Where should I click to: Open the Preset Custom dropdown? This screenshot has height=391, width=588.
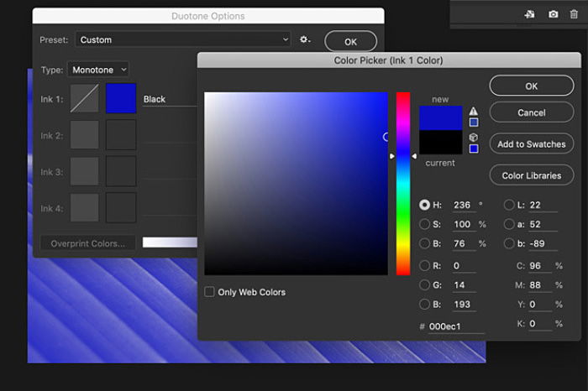tap(182, 39)
